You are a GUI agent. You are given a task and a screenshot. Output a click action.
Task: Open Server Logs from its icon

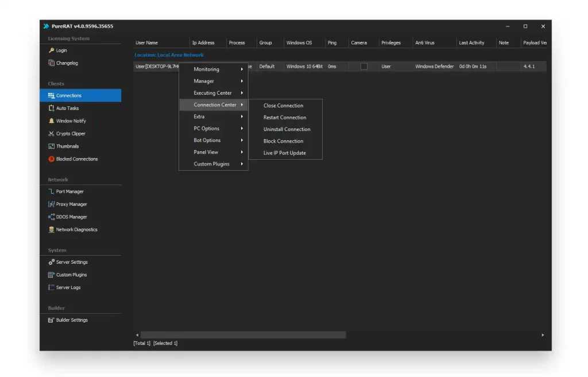51,287
